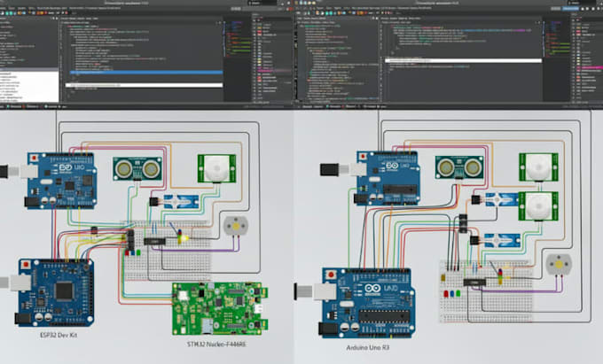
Task: Select the large Arduino Uno R3 board
Action: point(367,303)
